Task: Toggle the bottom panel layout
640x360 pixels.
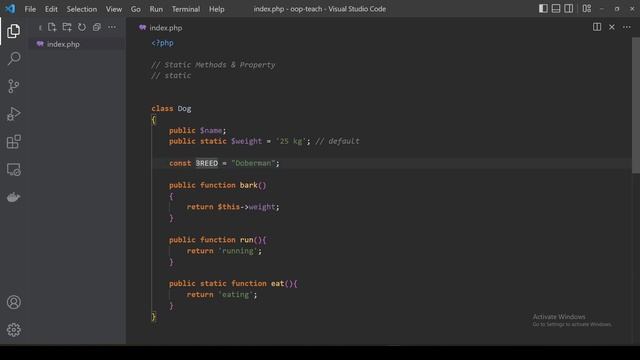Action: (556, 9)
